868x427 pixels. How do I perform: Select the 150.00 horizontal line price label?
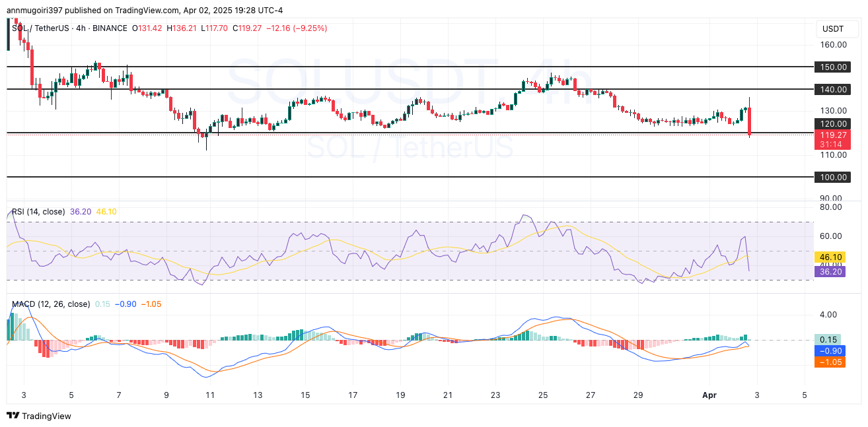[x=834, y=67]
